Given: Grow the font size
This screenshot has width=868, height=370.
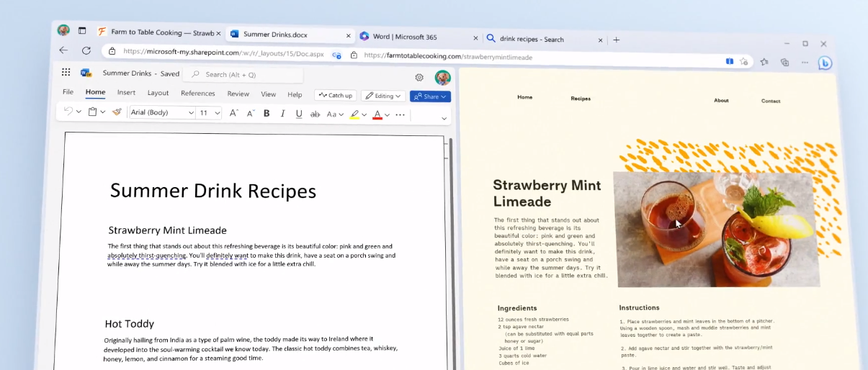Looking at the screenshot, I should click(233, 113).
